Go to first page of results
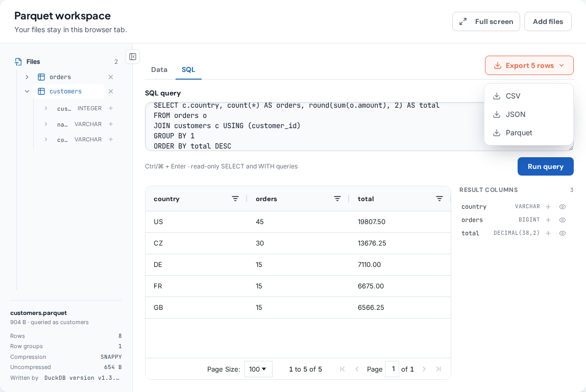The image size is (586, 392). click(343, 369)
